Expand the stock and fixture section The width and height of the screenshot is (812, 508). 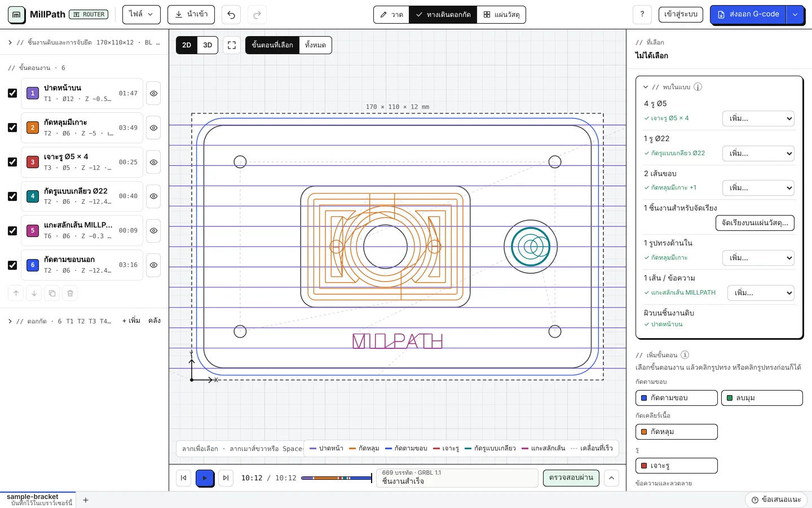85,42
